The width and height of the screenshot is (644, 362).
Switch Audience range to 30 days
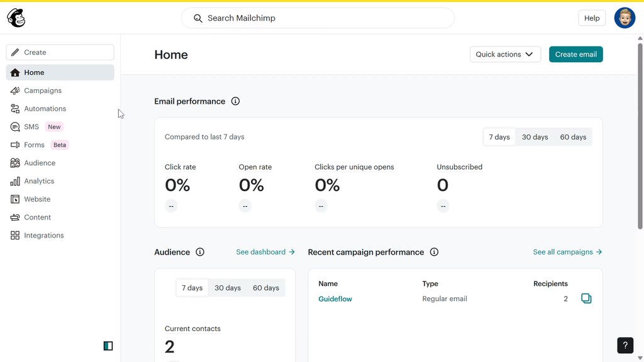(x=228, y=288)
